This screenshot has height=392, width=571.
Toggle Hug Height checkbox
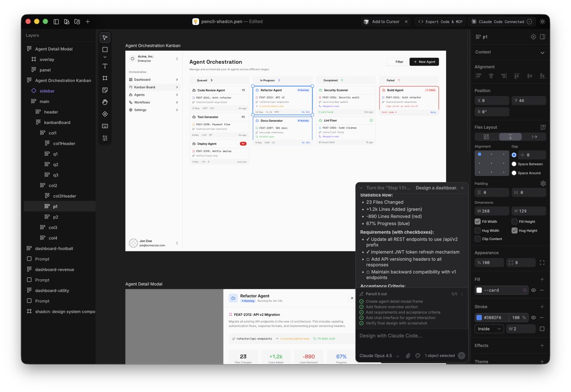[514, 231]
